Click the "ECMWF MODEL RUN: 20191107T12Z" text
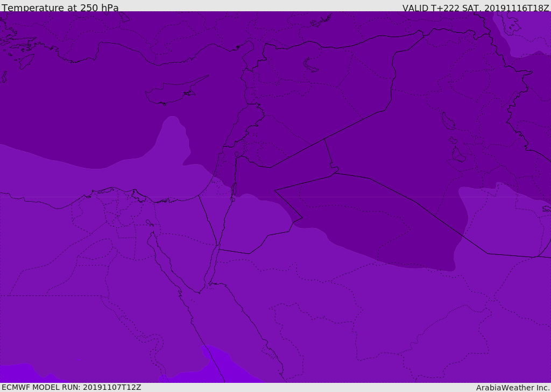The image size is (551, 392). [x=72, y=387]
